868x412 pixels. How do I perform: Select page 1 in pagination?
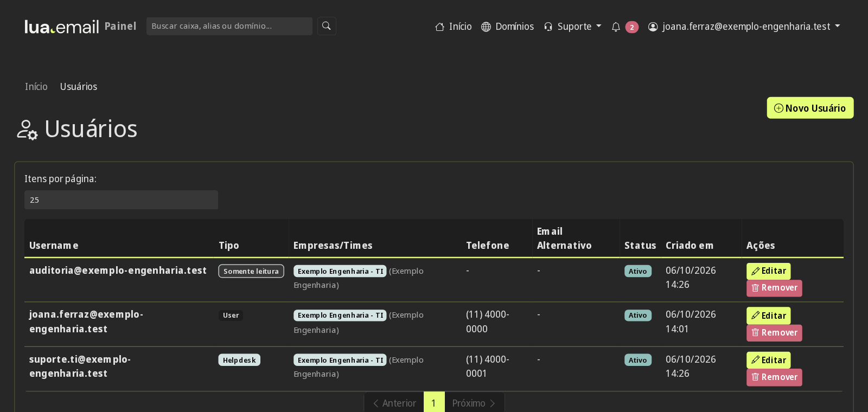434,403
